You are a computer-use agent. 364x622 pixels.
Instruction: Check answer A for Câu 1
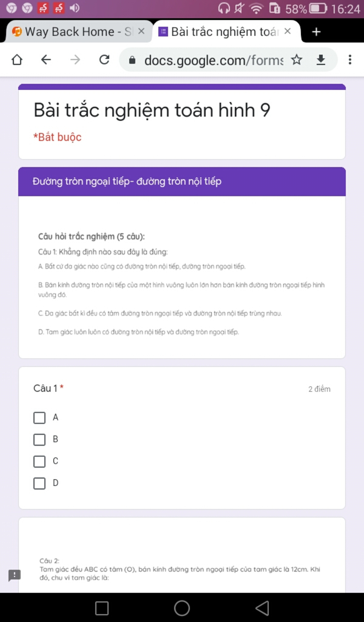[39, 418]
